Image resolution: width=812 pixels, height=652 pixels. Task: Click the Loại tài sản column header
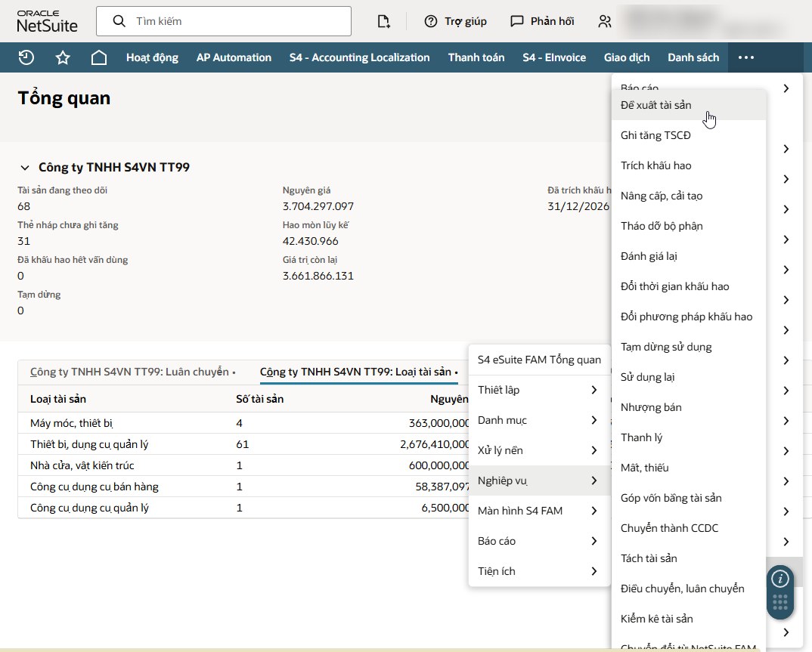[58, 399]
